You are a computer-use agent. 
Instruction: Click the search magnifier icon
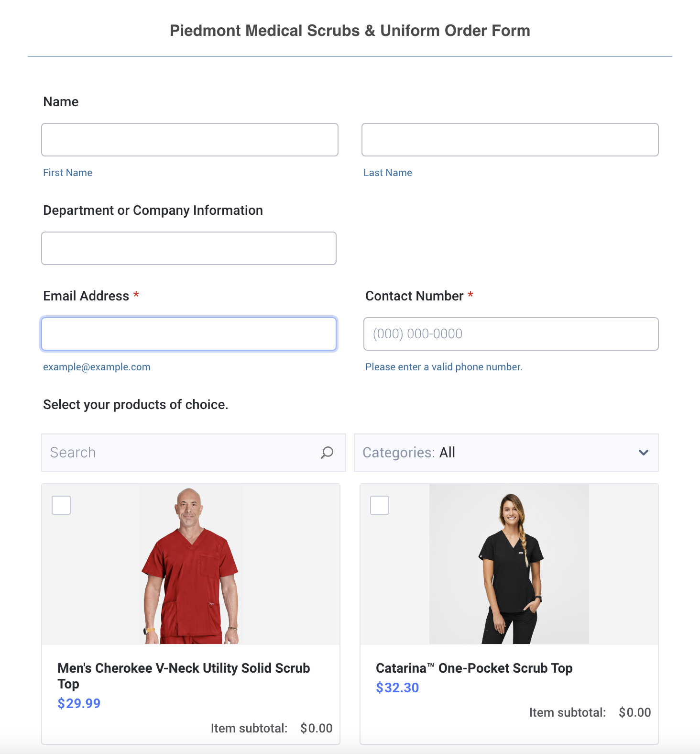click(327, 453)
